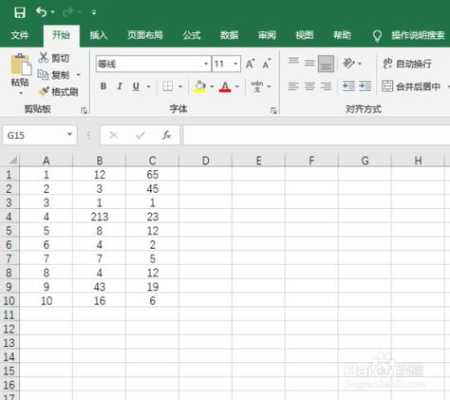Open the font name dropdown
This screenshot has width=450, height=400.
(x=206, y=64)
